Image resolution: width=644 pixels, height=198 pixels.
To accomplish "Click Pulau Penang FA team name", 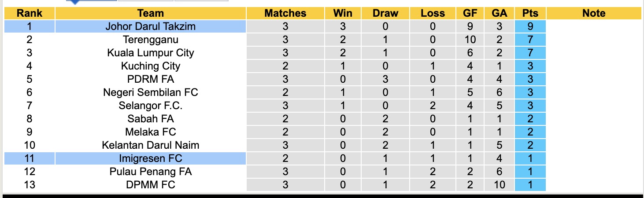I will 150,172.
